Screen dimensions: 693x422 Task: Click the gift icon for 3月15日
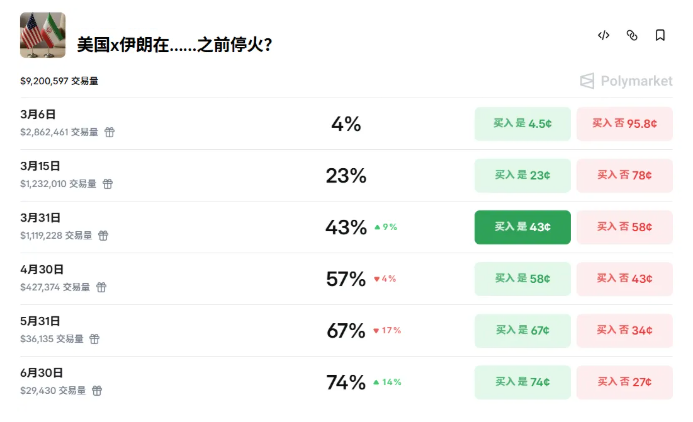click(x=107, y=184)
